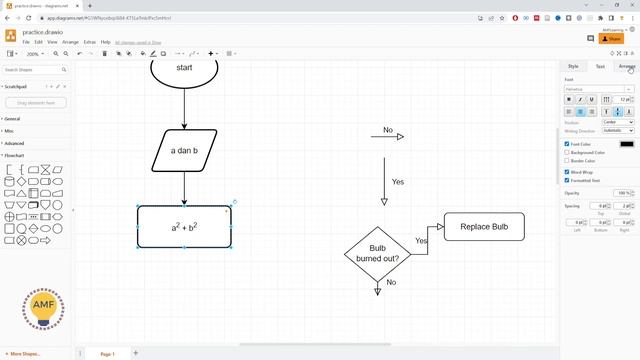This screenshot has width=640, height=360.
Task: Open the line color pencil tool
Action: [x=153, y=53]
